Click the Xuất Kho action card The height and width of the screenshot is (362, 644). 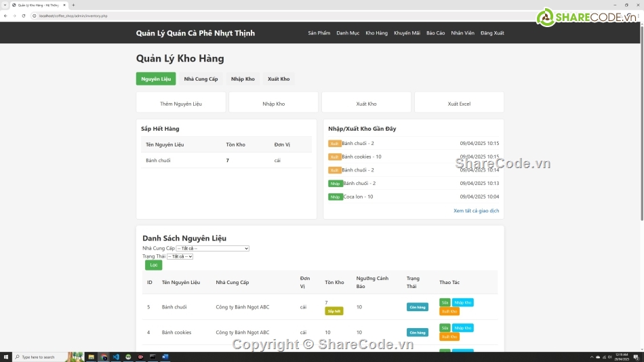point(366,104)
